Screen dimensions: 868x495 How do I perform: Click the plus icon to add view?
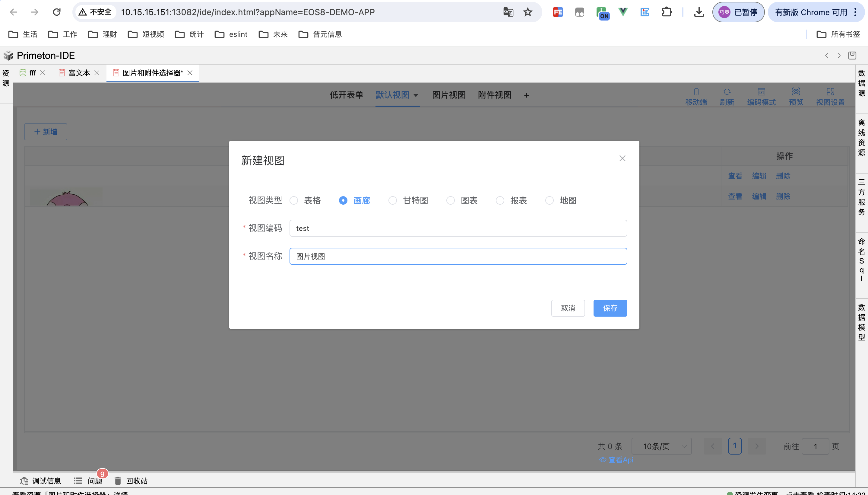tap(526, 96)
